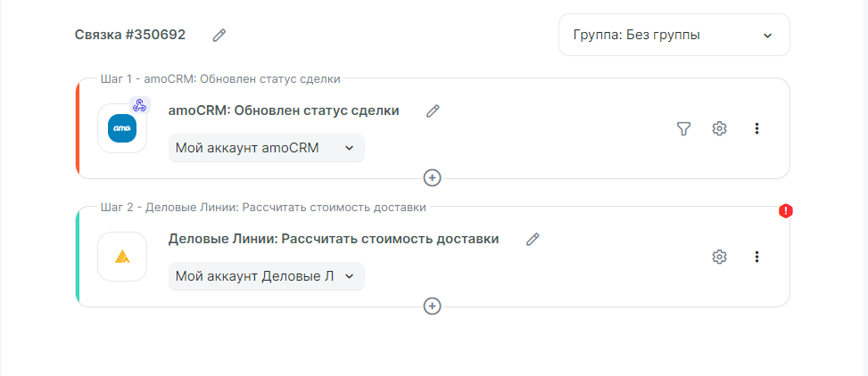Viewport: 868px width, 376px height.
Task: Expand the Мой аккаунт amoCRM dropdown
Action: click(266, 148)
